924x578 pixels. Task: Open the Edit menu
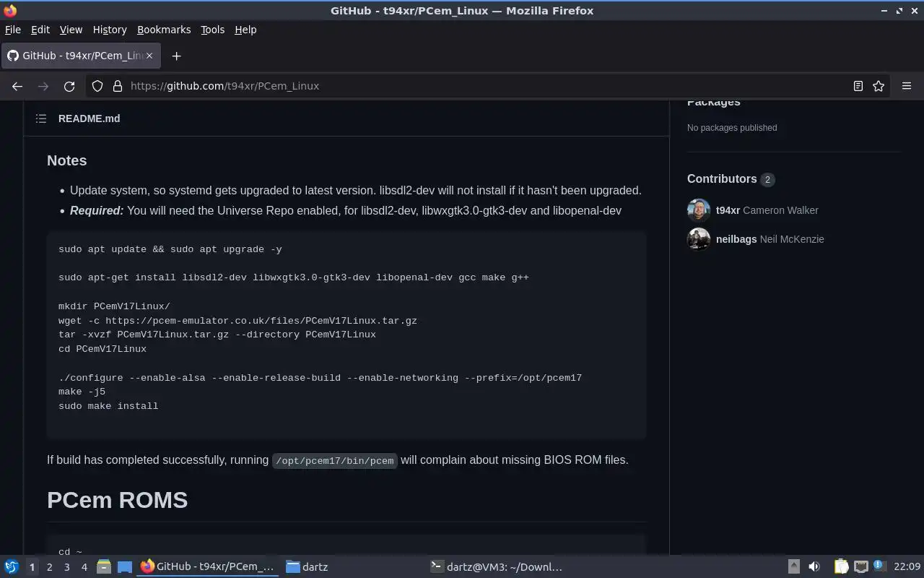pyautogui.click(x=40, y=30)
